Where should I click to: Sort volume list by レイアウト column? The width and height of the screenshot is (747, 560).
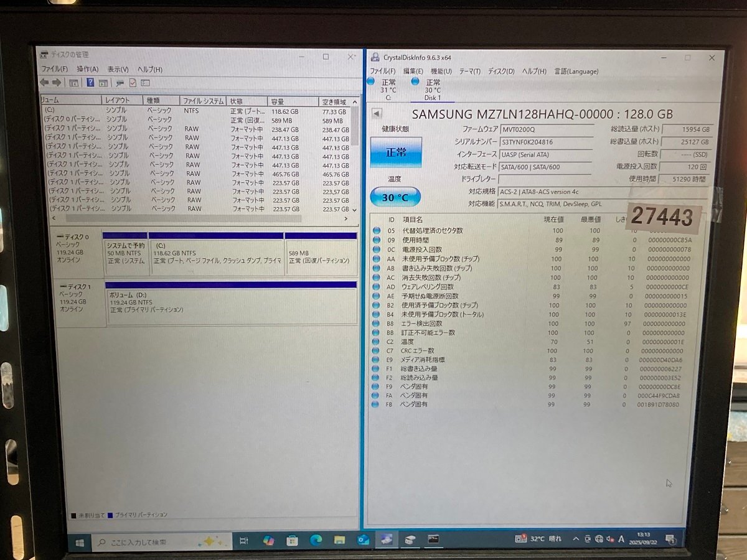tap(121, 100)
